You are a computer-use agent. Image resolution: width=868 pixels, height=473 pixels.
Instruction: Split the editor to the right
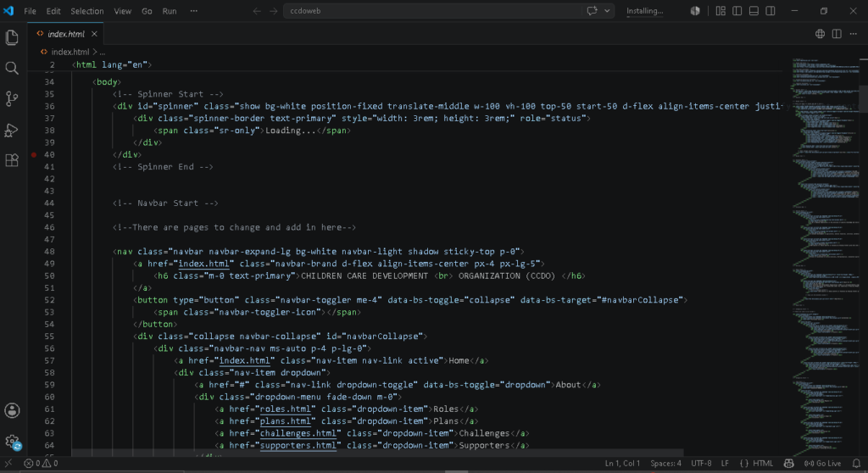point(837,34)
